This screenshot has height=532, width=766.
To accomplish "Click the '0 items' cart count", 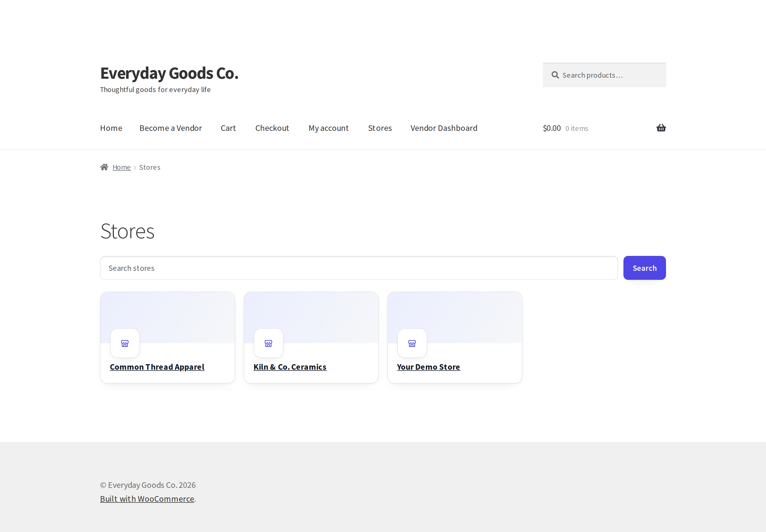I will pyautogui.click(x=577, y=128).
